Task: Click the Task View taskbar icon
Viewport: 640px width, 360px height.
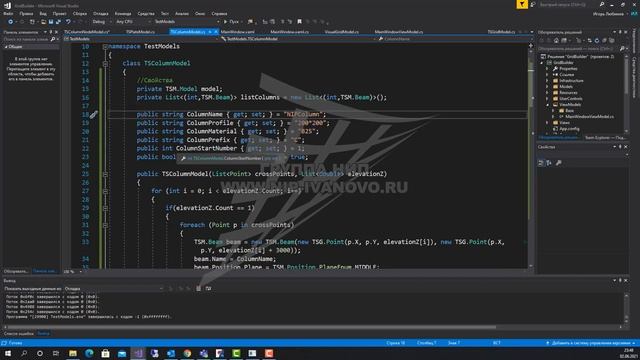Action: point(56,353)
